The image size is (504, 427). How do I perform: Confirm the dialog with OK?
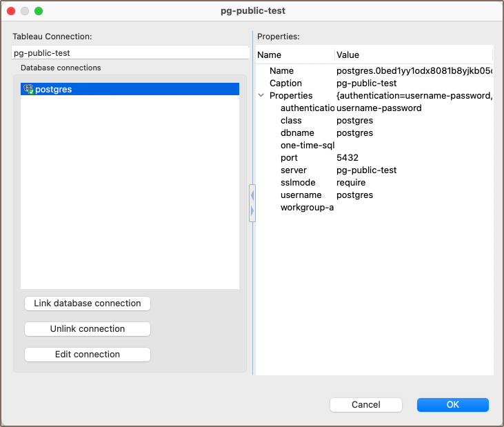[x=452, y=405]
